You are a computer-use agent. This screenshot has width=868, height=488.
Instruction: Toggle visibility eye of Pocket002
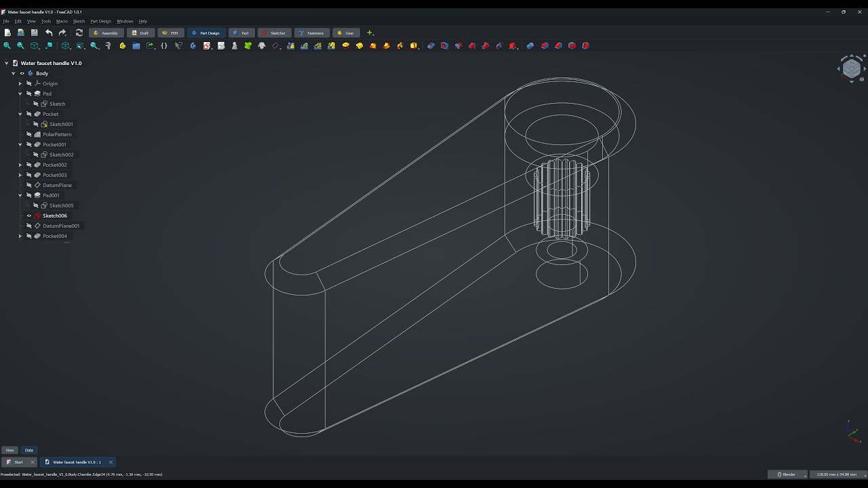pyautogui.click(x=29, y=165)
